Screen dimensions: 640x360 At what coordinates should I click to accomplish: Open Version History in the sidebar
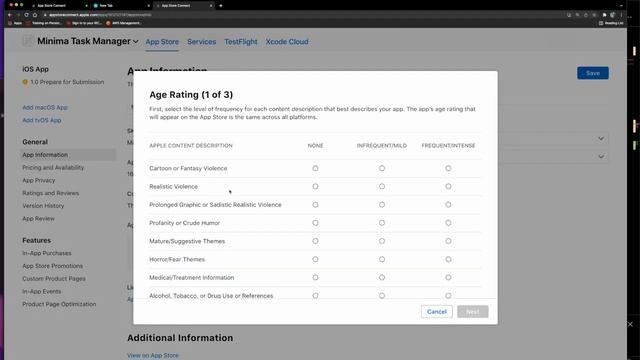point(43,206)
